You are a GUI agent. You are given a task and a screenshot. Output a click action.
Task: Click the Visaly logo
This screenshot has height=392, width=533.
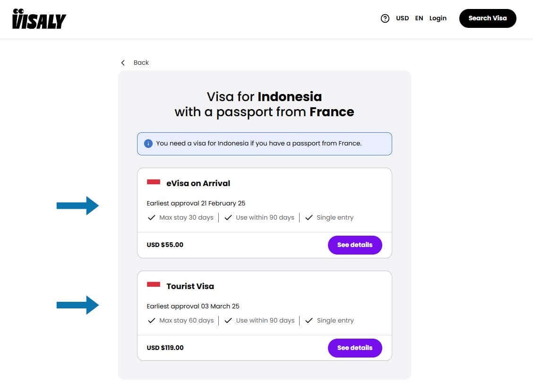pyautogui.click(x=39, y=19)
